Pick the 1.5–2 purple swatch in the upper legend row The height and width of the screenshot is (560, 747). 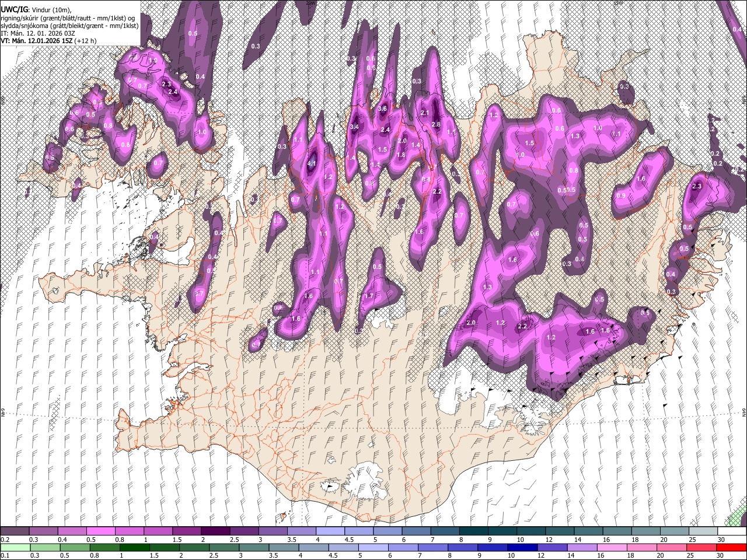186,531
